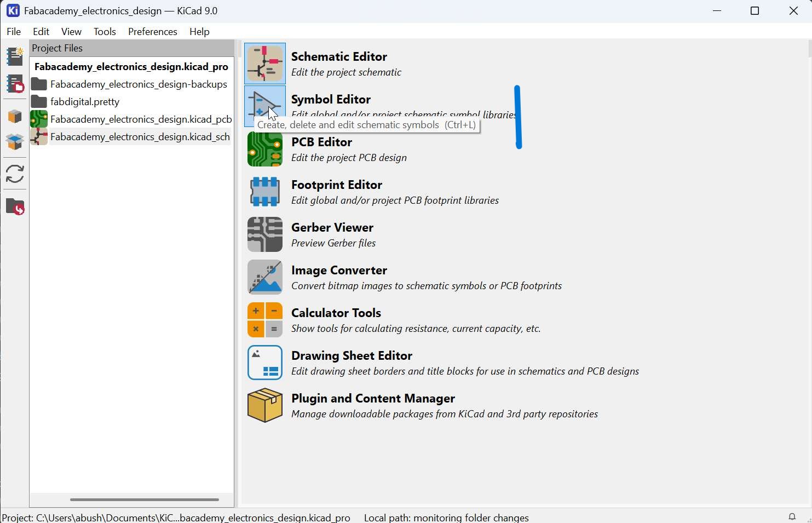Screen dimensions: 812x523
Task: Click 'Show tools for calculating resistance' description
Action: pyautogui.click(x=416, y=329)
